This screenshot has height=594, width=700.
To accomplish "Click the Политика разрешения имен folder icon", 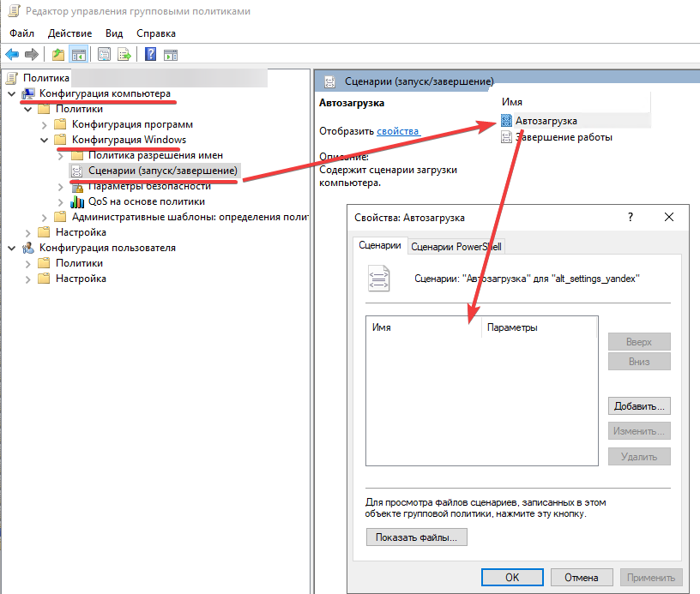I will pyautogui.click(x=77, y=155).
